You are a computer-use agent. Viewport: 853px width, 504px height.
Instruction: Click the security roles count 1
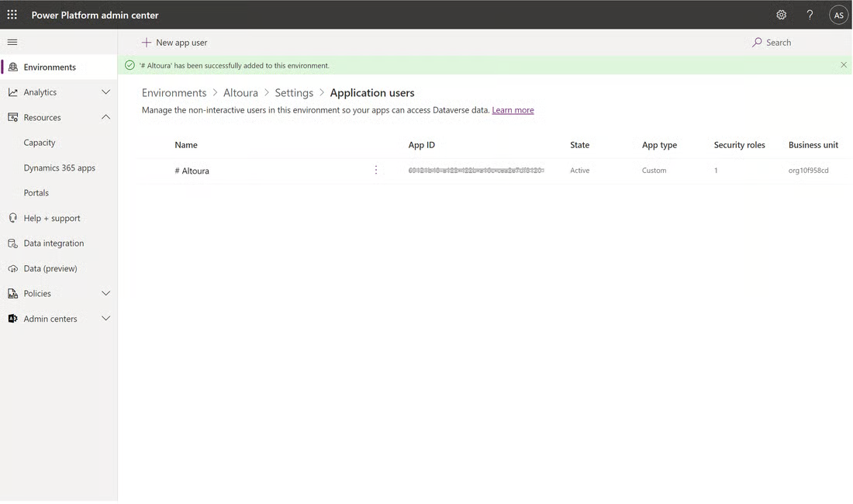pyautogui.click(x=716, y=170)
